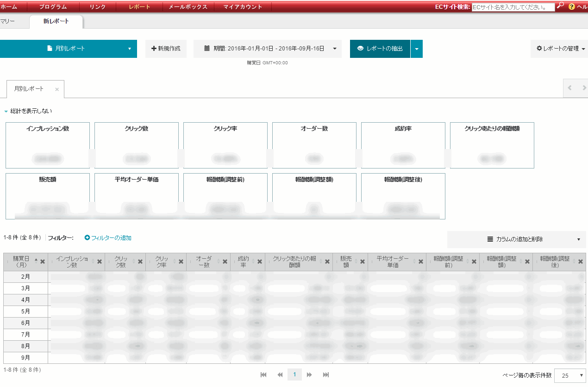The height and width of the screenshot is (387, 588).
Task: Remove the クリック率 column with X
Action: click(181, 262)
